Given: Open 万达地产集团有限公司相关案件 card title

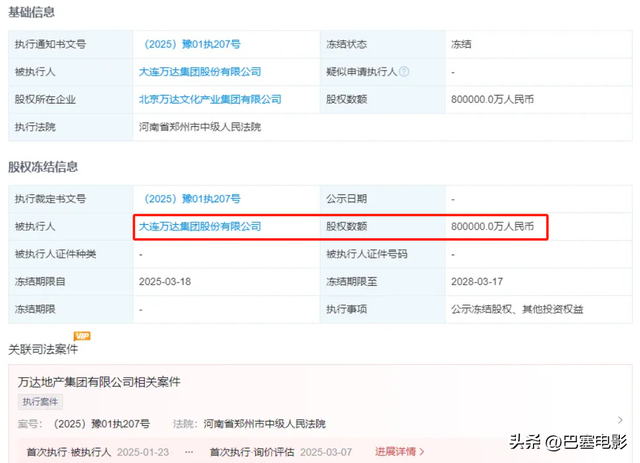Looking at the screenshot, I should 99,382.
